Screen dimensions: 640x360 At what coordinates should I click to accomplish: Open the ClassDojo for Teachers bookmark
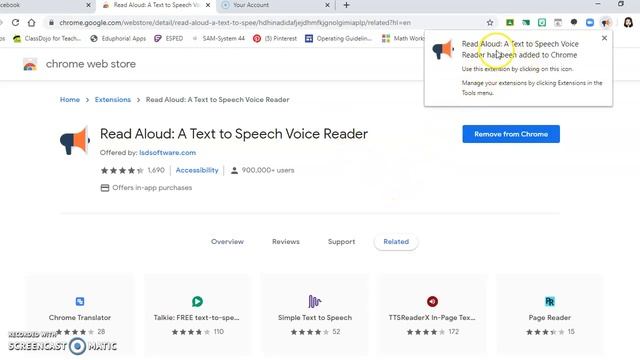tap(47, 38)
